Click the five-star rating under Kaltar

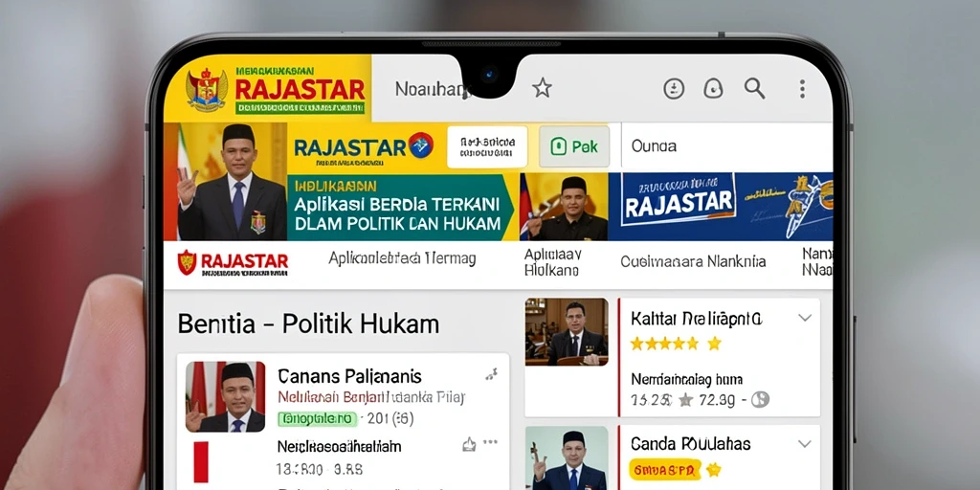tap(676, 344)
